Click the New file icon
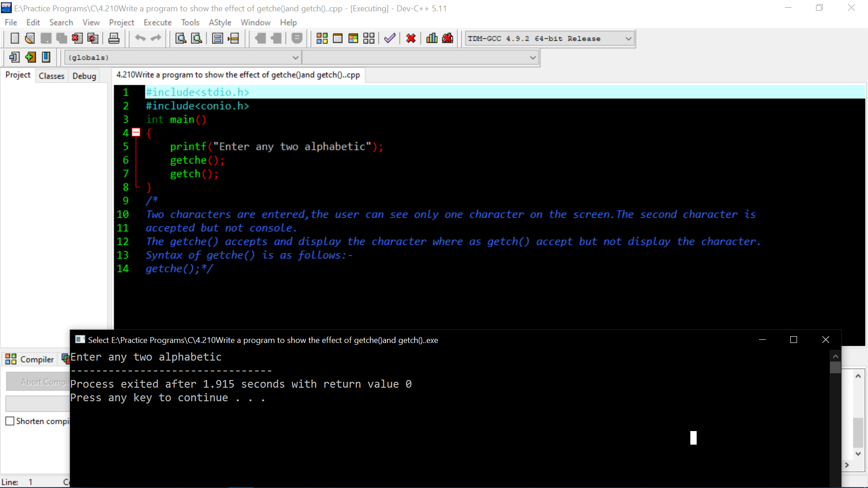The width and height of the screenshot is (868, 488). coord(14,38)
